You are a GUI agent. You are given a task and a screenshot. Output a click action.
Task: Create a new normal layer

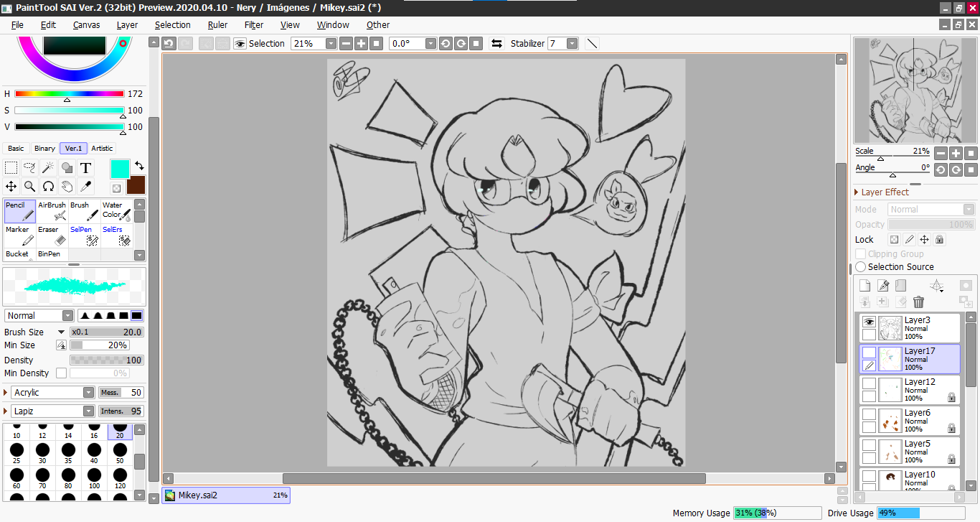[x=864, y=286]
